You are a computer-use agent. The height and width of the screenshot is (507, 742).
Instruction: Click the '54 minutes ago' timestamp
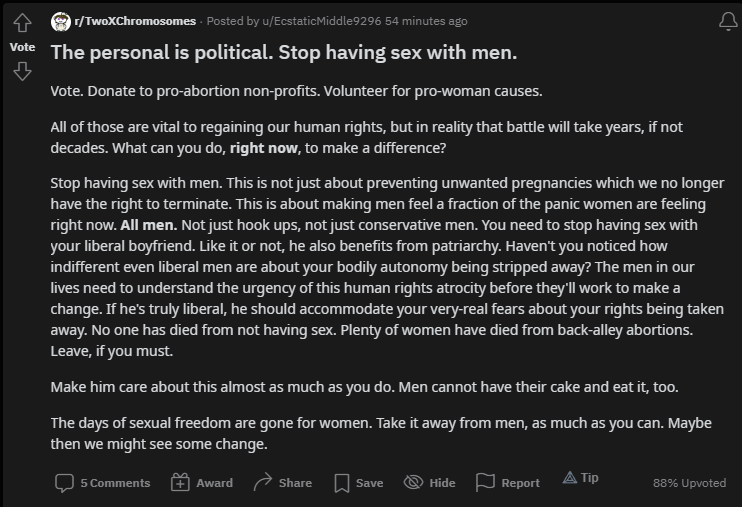click(426, 21)
